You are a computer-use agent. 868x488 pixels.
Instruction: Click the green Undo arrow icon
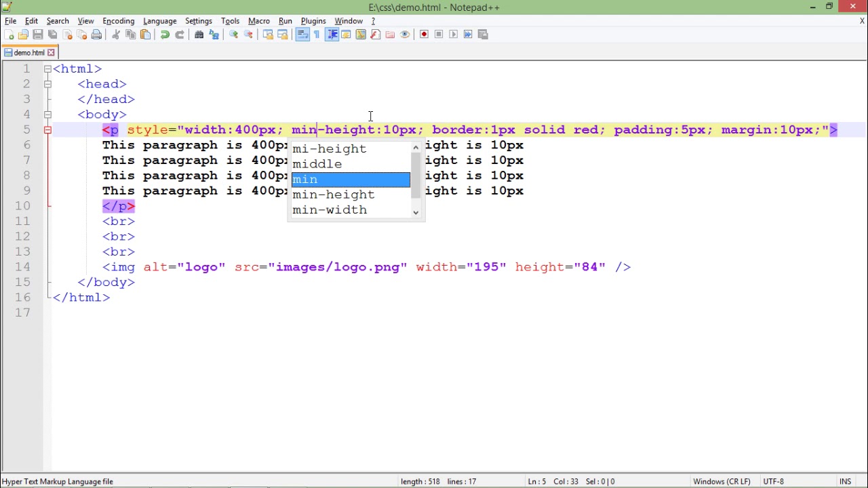(x=165, y=35)
